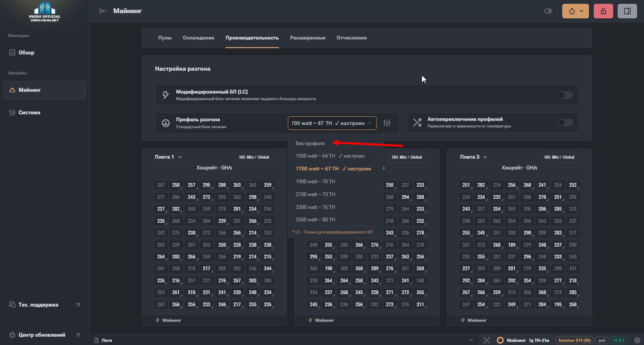
Task: Open the orange power dropdown button
Action: 575,11
